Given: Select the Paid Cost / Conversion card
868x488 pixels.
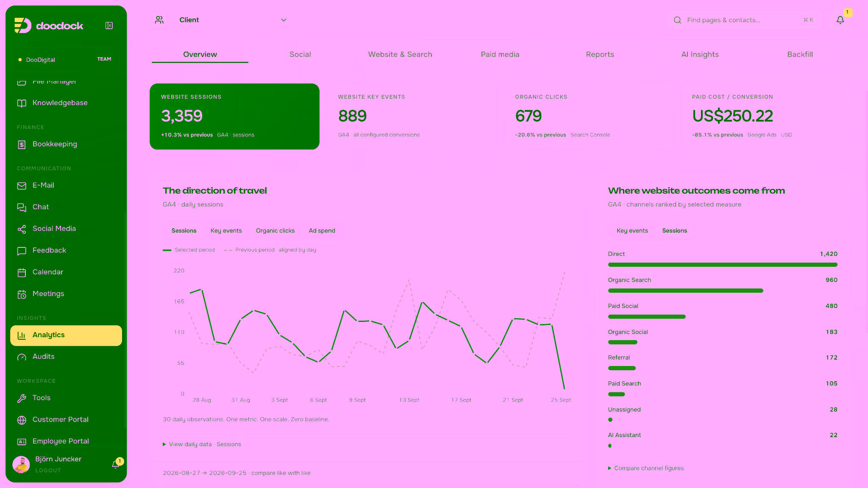Looking at the screenshot, I should tap(765, 116).
